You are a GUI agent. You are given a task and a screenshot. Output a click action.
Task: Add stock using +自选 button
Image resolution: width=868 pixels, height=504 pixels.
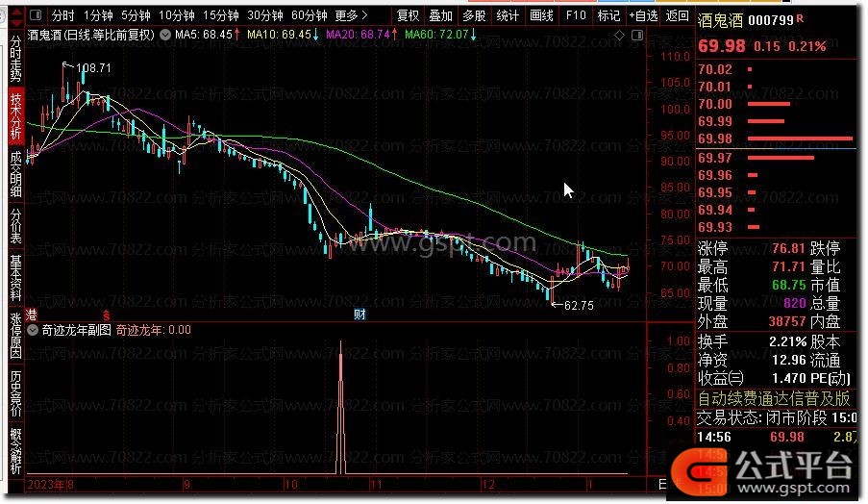coord(644,15)
